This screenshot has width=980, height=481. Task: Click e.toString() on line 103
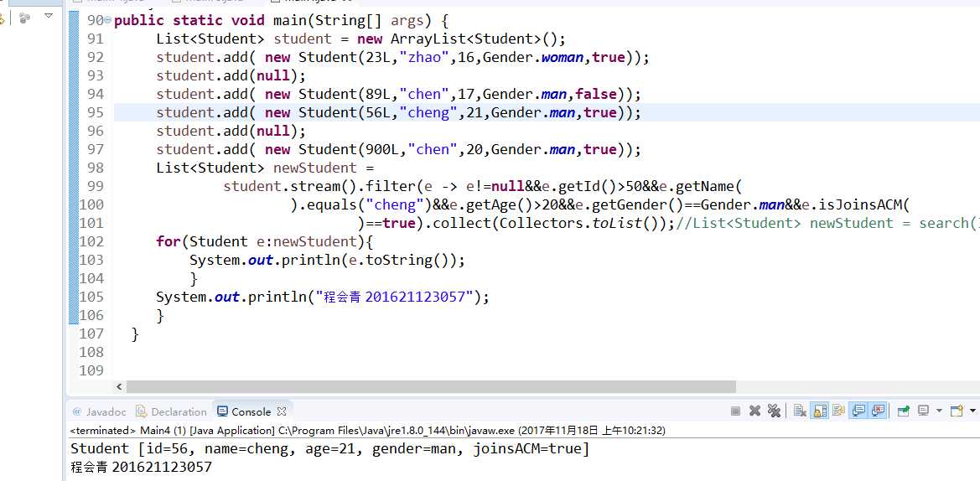403,260
